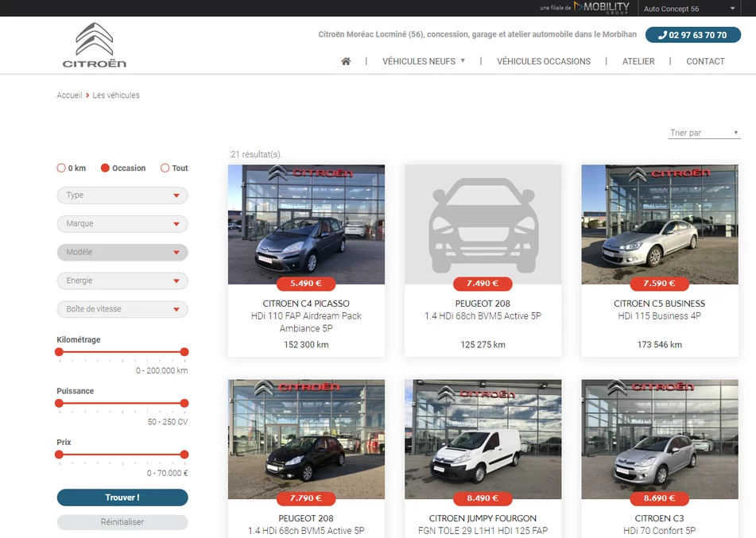This screenshot has height=538, width=756.
Task: Click the Réinitialiser reset button
Action: tap(122, 522)
